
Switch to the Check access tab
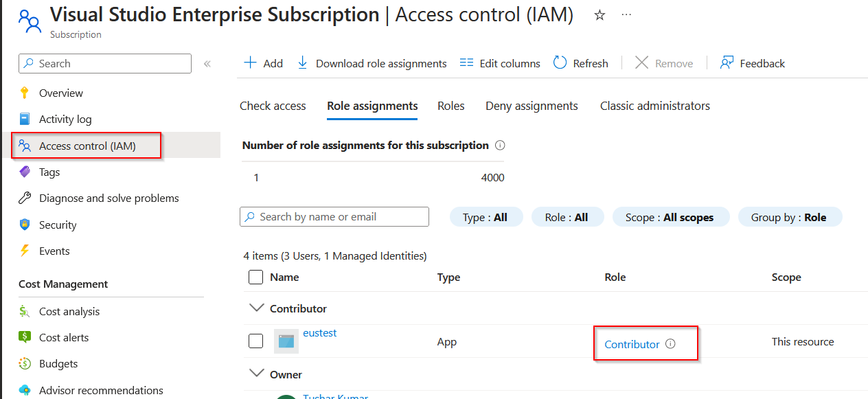tap(273, 106)
